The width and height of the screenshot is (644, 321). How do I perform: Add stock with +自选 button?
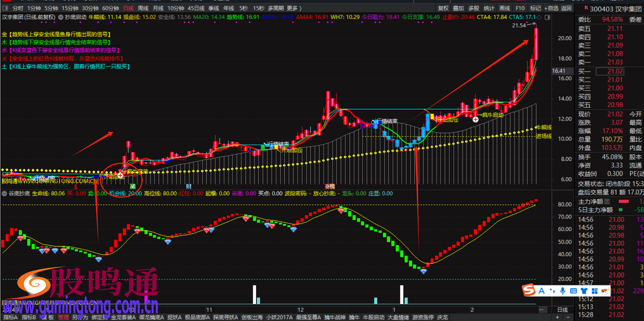click(551, 8)
